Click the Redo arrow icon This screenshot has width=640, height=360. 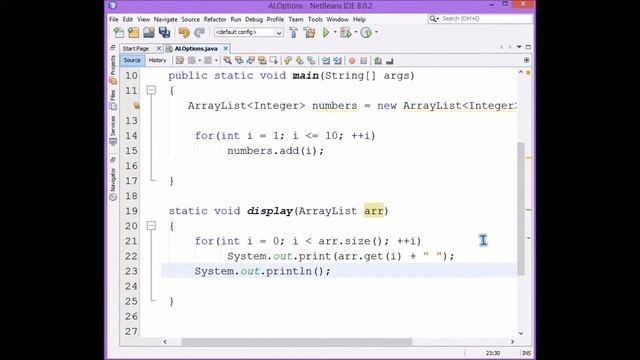pos(200,32)
